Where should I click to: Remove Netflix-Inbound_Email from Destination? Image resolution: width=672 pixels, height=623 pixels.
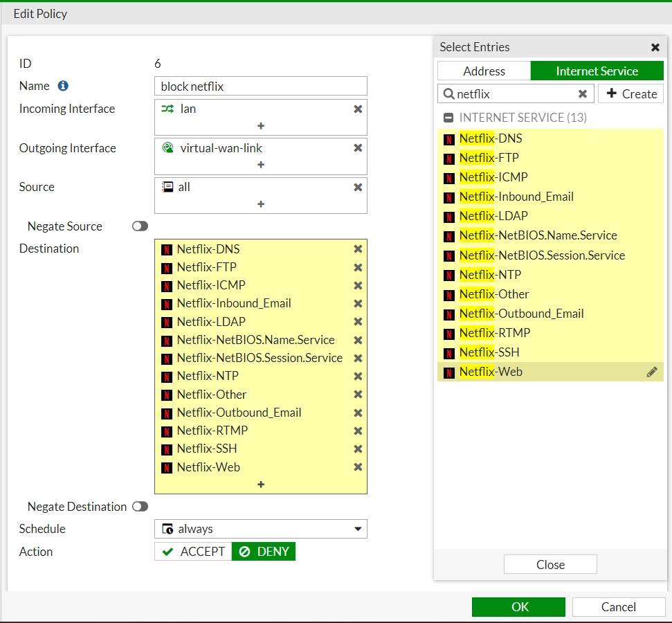[x=358, y=303]
